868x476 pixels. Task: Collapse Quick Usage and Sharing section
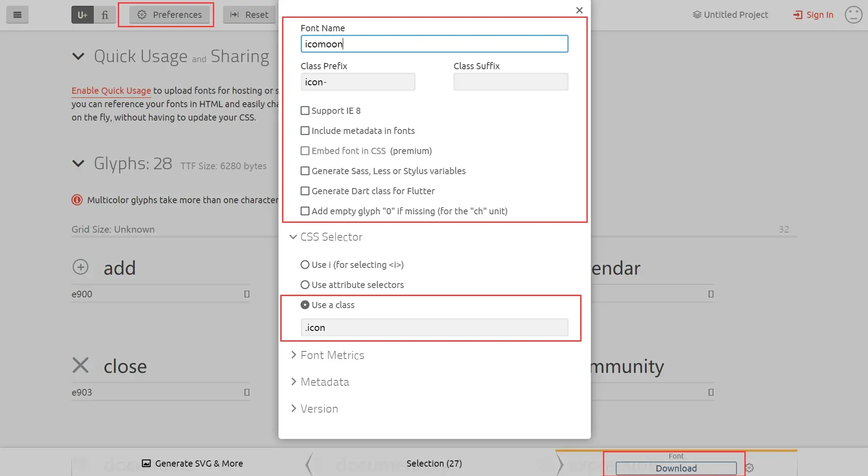coord(78,56)
